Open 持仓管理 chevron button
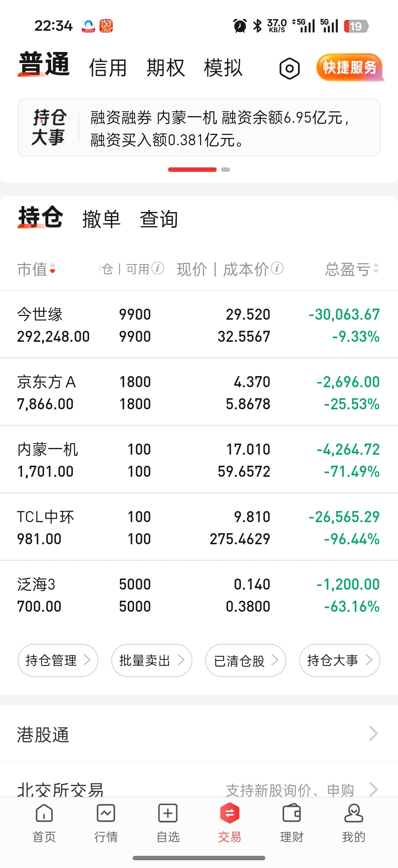398x868 pixels. [x=58, y=660]
